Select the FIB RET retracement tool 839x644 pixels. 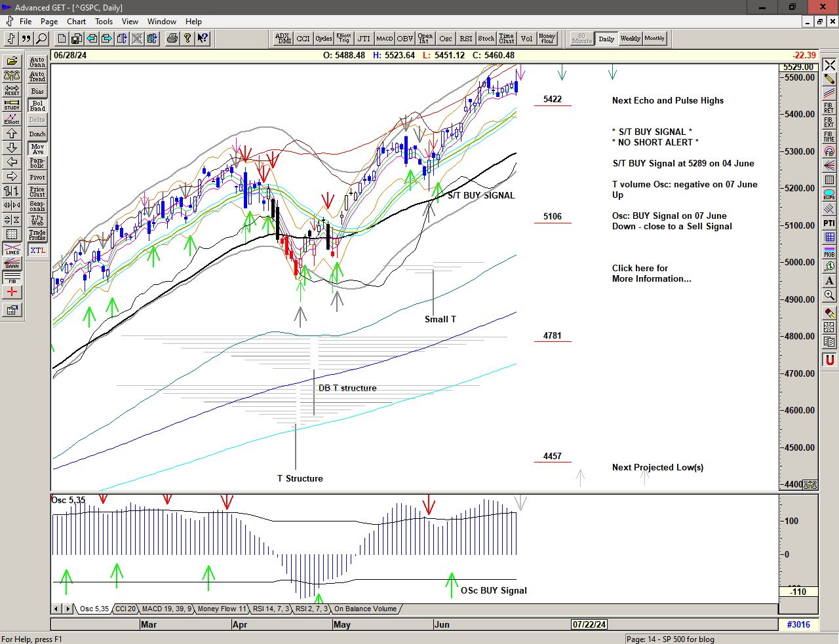[x=829, y=107]
